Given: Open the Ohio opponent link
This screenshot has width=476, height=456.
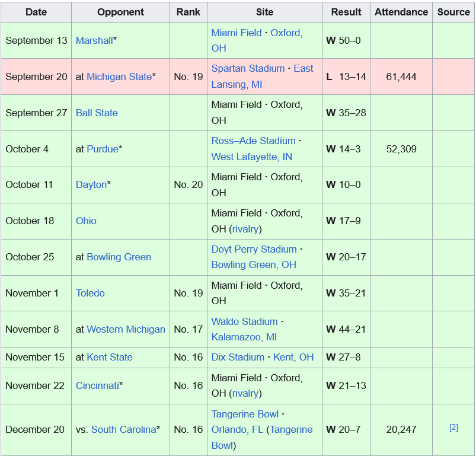Looking at the screenshot, I should pyautogui.click(x=86, y=221).
